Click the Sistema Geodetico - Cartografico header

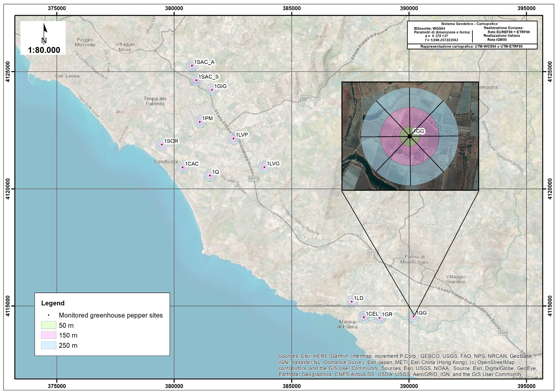[x=469, y=24]
